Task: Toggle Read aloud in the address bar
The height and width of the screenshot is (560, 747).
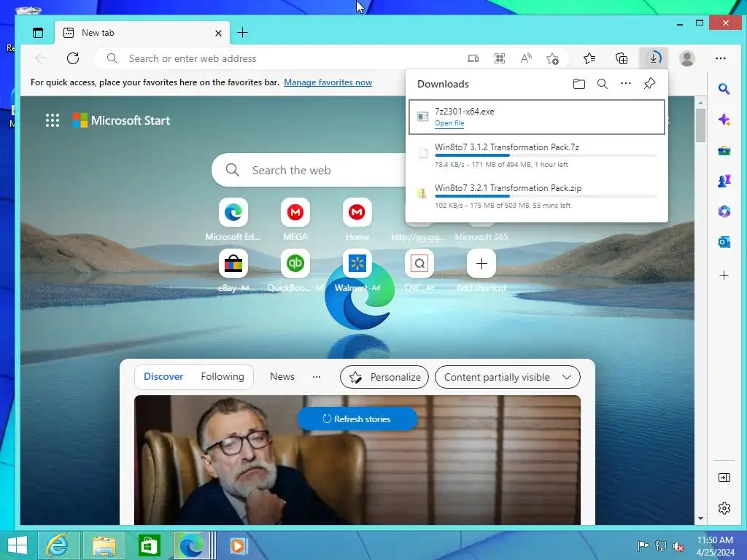Action: tap(526, 58)
